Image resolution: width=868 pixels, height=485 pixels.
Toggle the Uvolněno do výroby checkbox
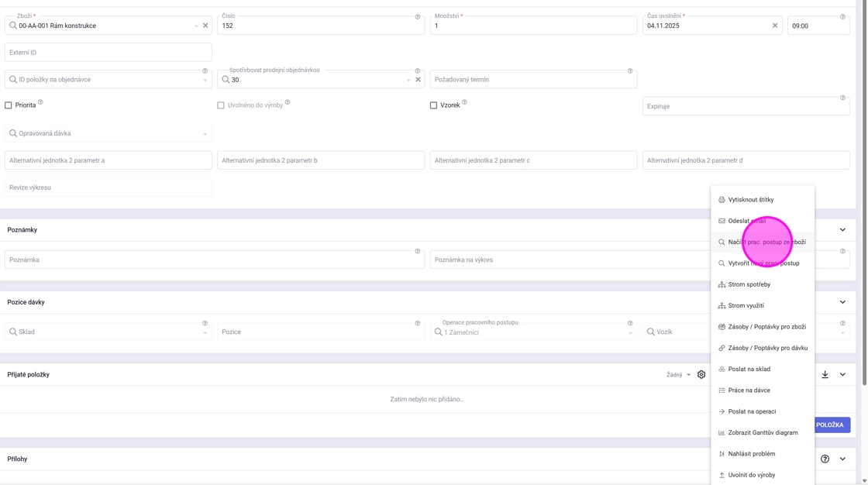coord(221,105)
